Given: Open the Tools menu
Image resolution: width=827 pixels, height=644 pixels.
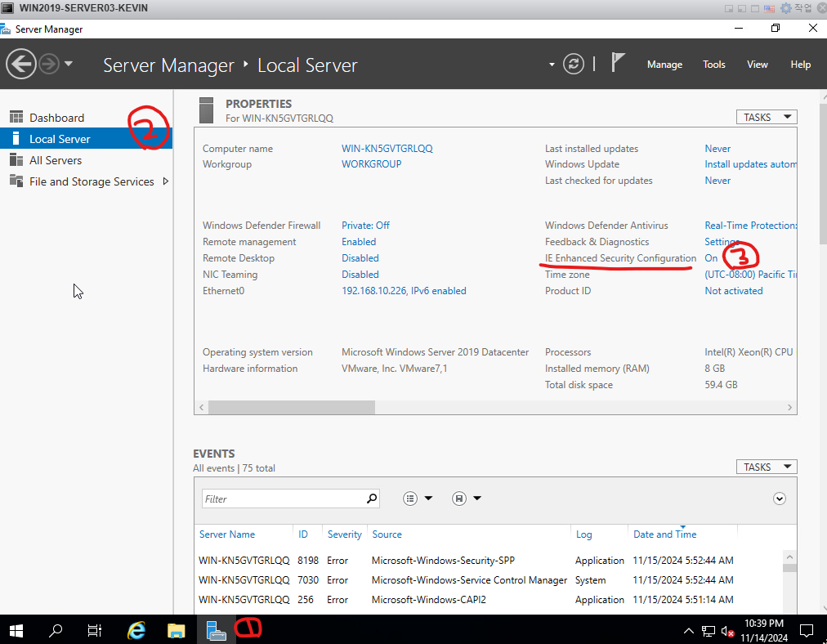Looking at the screenshot, I should [x=713, y=65].
